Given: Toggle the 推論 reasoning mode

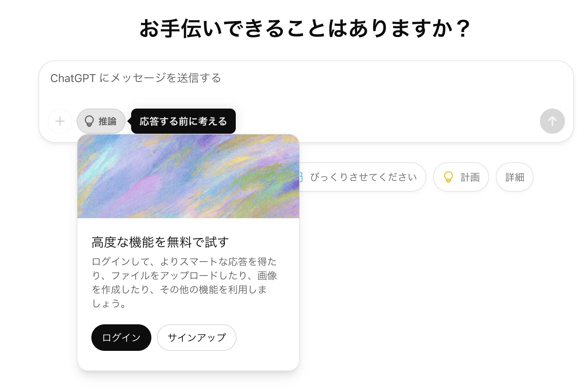Looking at the screenshot, I should tap(101, 121).
